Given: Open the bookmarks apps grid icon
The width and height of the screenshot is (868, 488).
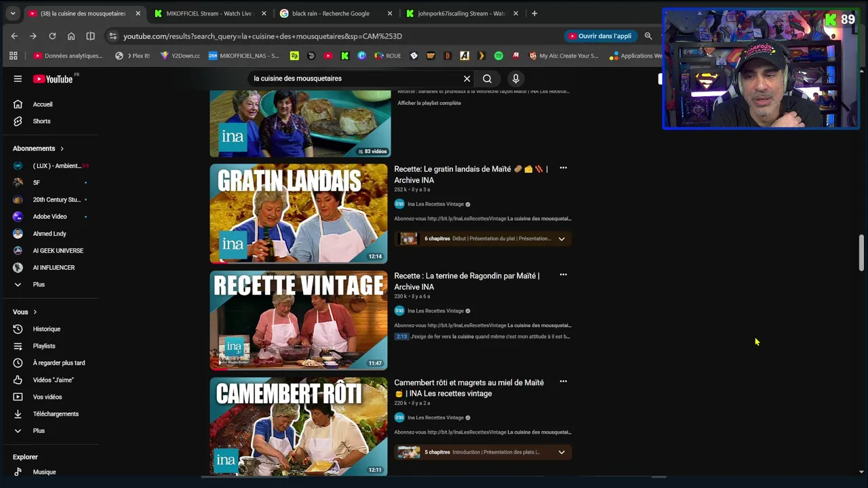Looking at the screenshot, I should 13,56.
